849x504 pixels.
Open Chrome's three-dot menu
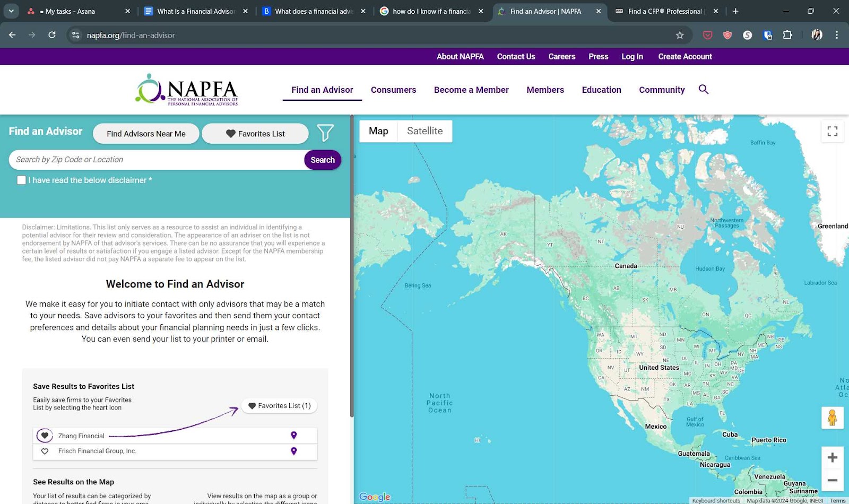tap(837, 35)
